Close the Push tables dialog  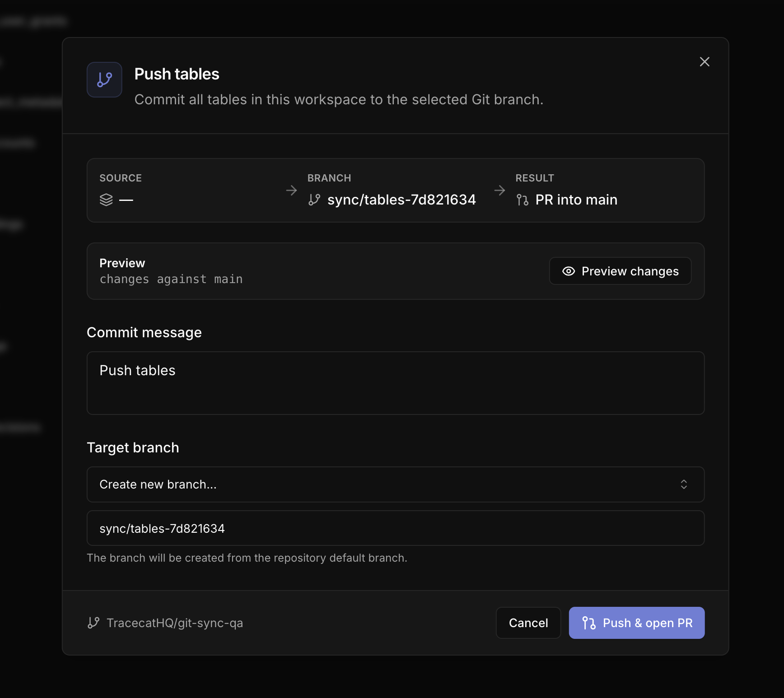pos(705,62)
